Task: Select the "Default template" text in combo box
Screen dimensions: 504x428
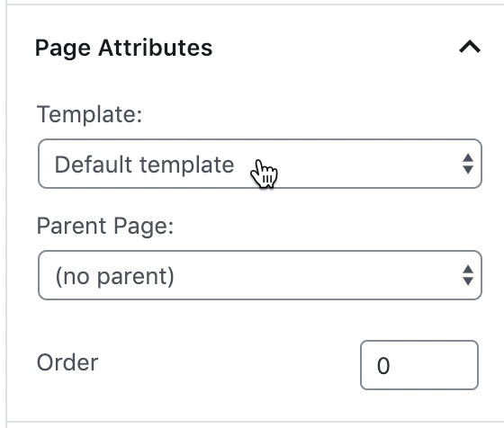Action: (x=144, y=165)
